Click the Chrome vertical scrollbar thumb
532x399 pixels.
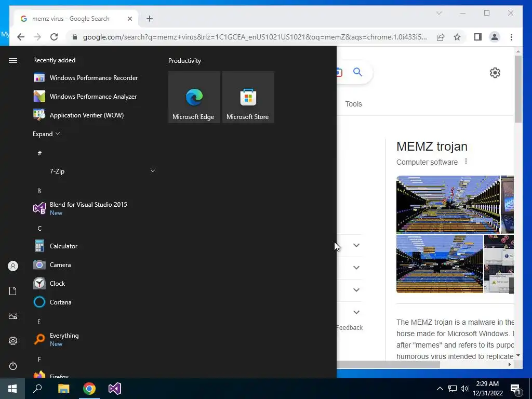pos(518,89)
